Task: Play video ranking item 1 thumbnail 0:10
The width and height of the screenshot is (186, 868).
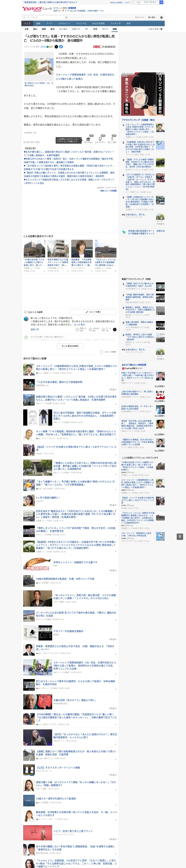Action: pyautogui.click(x=160, y=287)
